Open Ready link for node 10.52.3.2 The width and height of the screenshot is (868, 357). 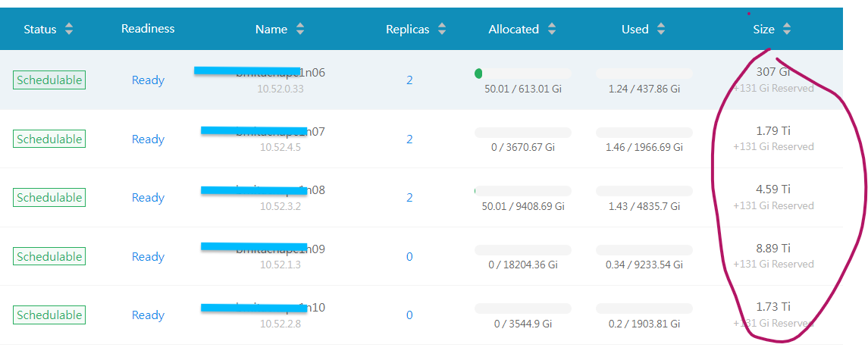click(x=148, y=198)
